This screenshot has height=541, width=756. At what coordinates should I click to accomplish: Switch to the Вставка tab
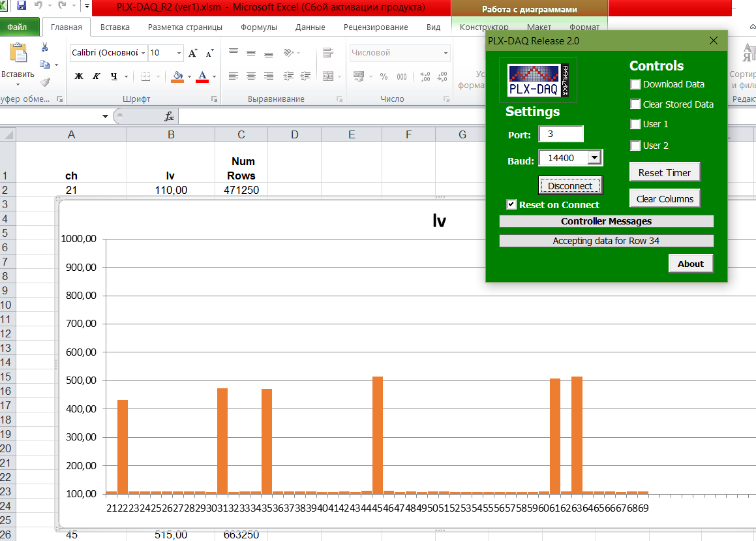115,27
